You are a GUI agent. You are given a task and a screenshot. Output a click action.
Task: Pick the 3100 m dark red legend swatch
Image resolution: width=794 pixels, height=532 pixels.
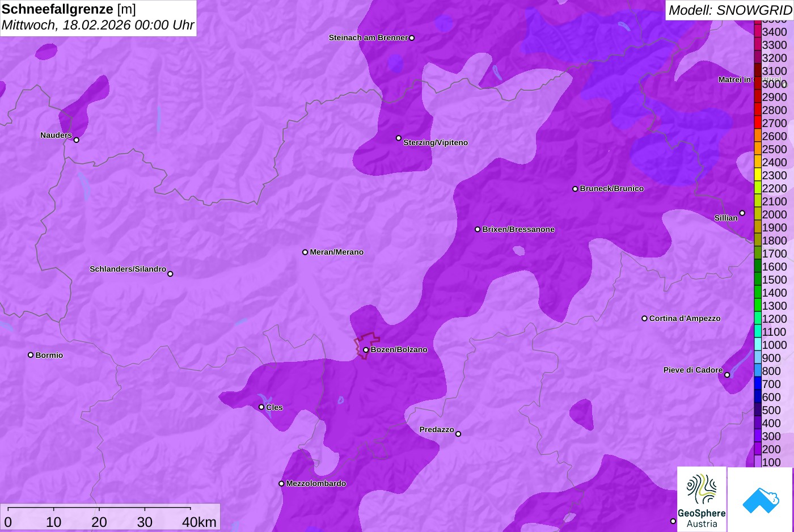(757, 71)
